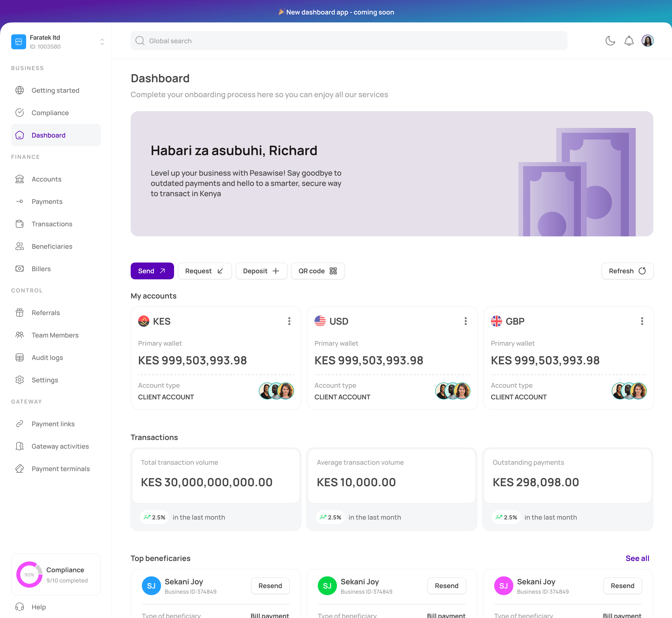Open Payment links chain icon

click(20, 424)
